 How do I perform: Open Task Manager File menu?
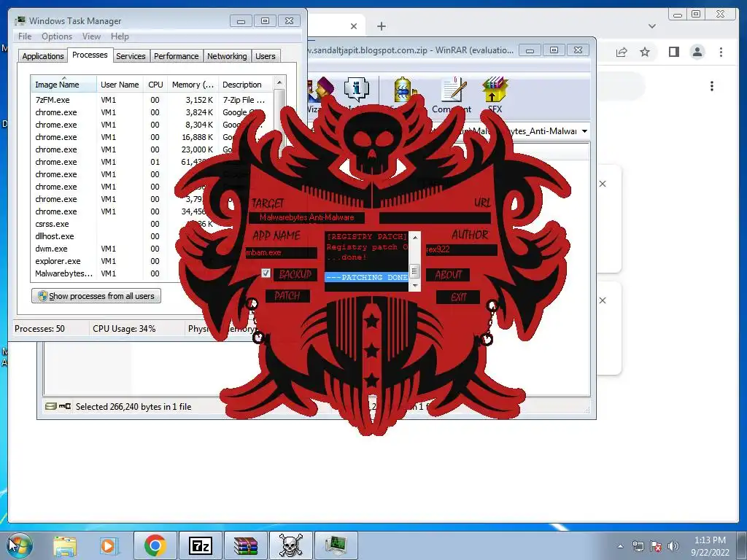[25, 36]
